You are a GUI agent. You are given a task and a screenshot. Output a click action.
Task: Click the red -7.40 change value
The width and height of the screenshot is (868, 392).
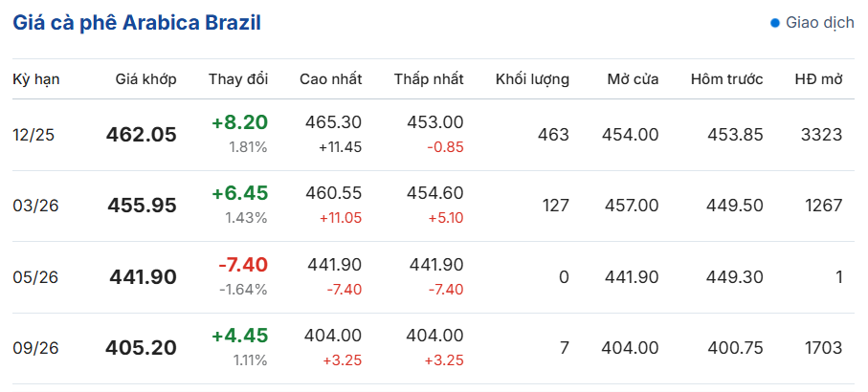coord(242,265)
